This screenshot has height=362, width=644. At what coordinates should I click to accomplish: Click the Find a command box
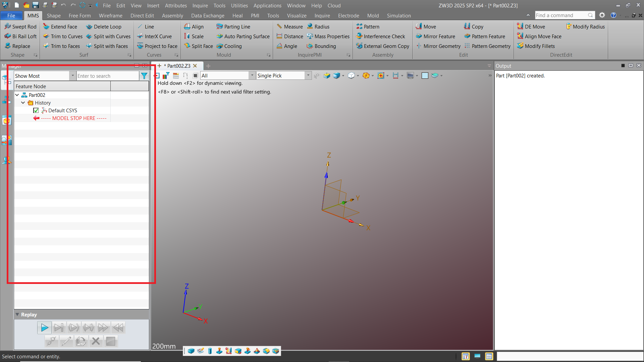(x=565, y=15)
